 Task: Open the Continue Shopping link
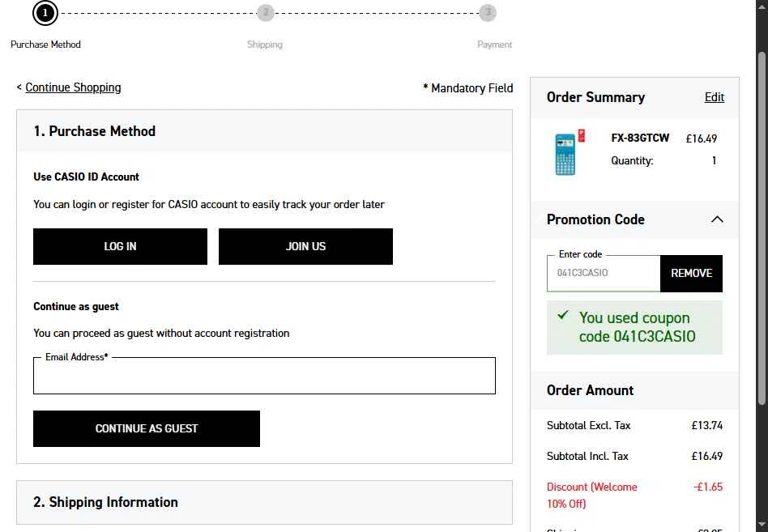point(73,87)
